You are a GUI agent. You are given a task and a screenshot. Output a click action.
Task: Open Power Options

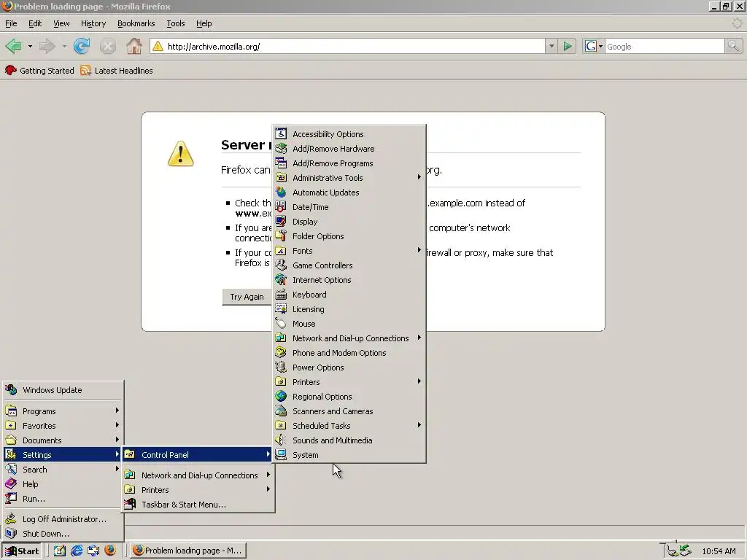tap(349, 367)
